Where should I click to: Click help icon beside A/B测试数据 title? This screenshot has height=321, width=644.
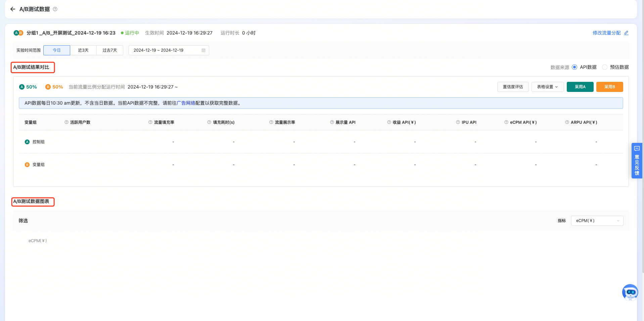pos(55,9)
